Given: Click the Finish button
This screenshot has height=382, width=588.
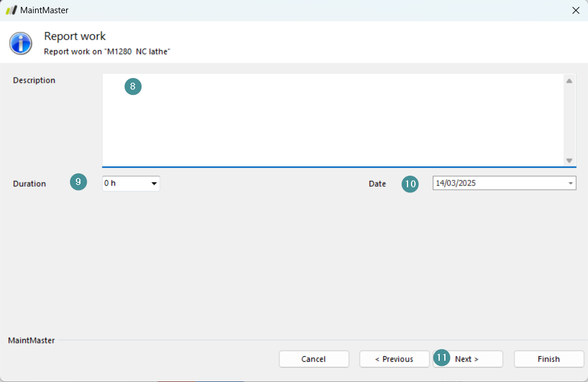Looking at the screenshot, I should click(x=549, y=359).
